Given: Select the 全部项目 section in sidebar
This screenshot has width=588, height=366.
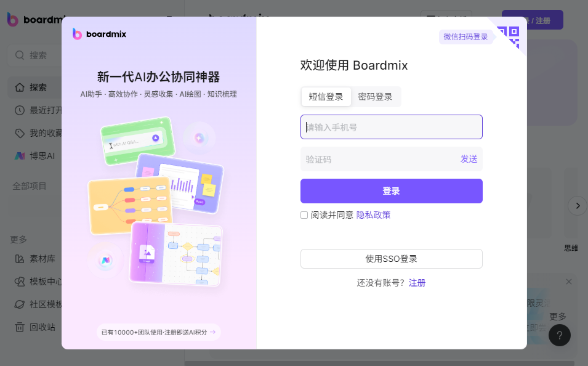Looking at the screenshot, I should point(30,186).
